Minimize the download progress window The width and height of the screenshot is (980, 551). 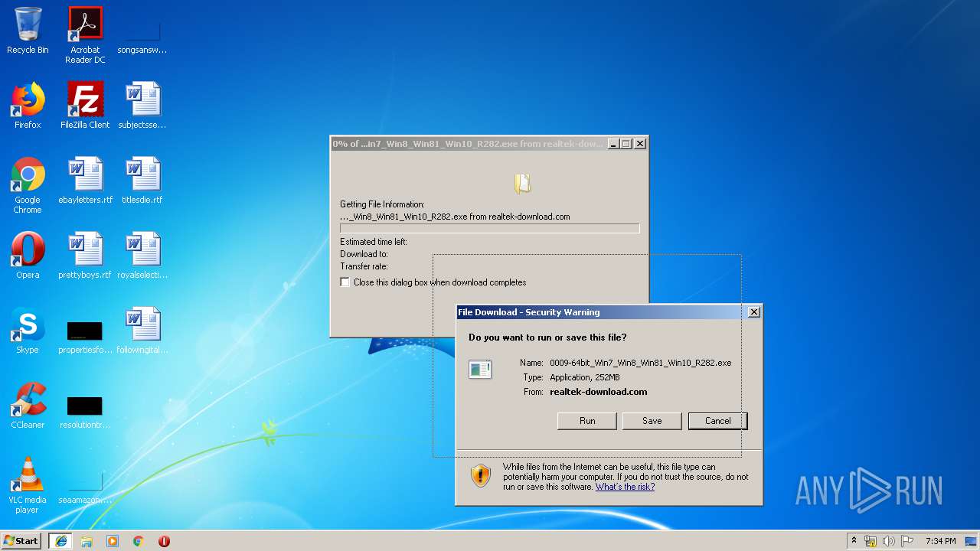613,144
